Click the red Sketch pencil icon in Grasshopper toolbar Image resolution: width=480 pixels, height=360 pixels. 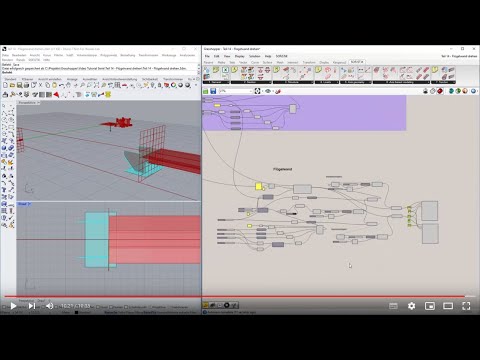click(278, 91)
